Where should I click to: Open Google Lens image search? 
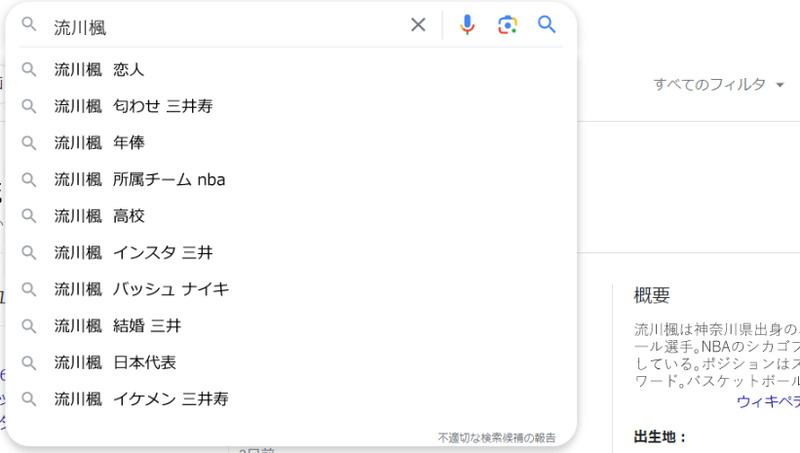[507, 25]
